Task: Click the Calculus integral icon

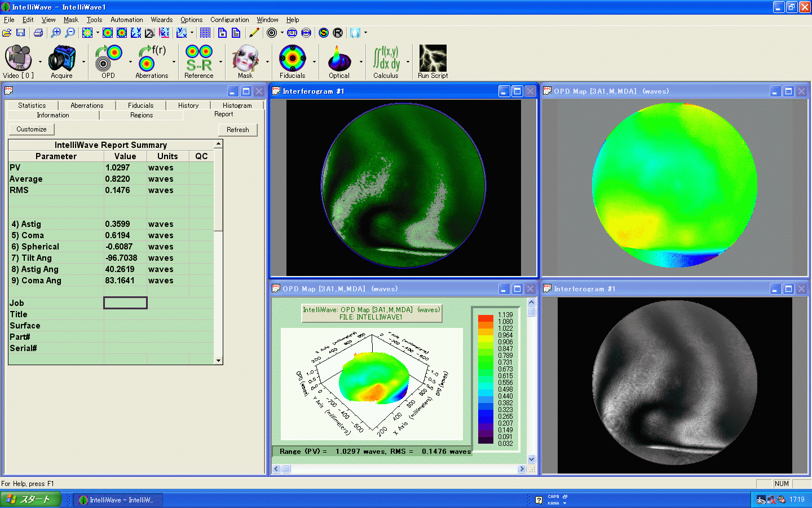Action: click(386, 58)
